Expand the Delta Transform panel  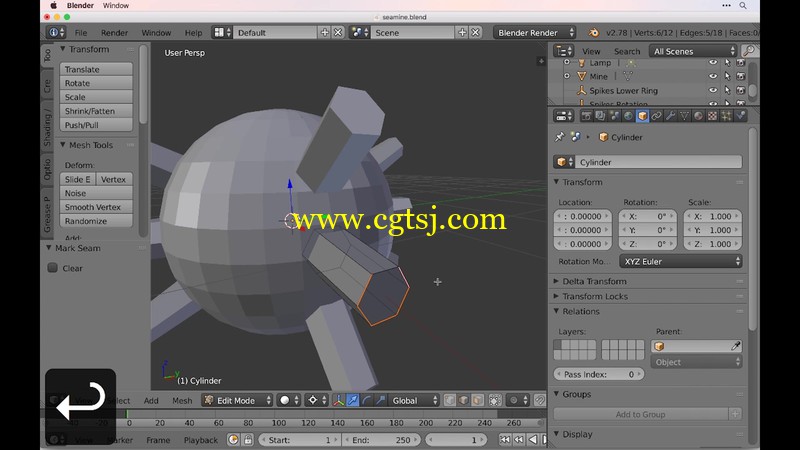pyautogui.click(x=594, y=281)
